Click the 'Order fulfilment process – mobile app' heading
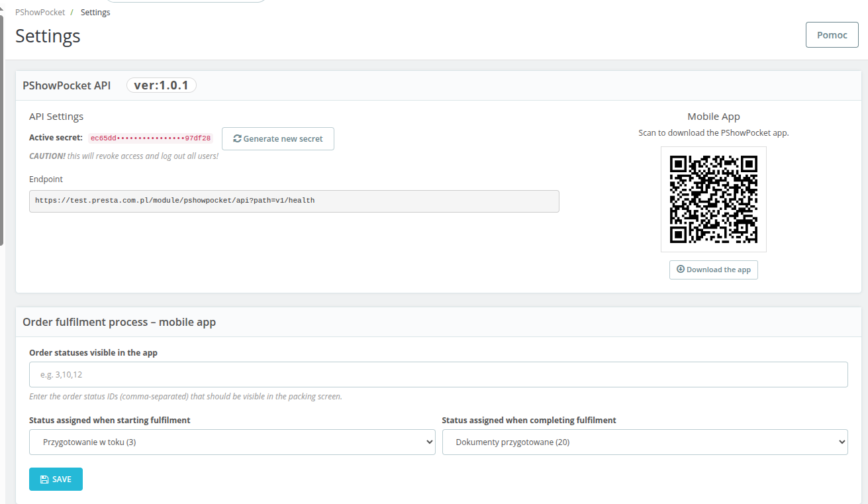The image size is (868, 504). tap(119, 322)
